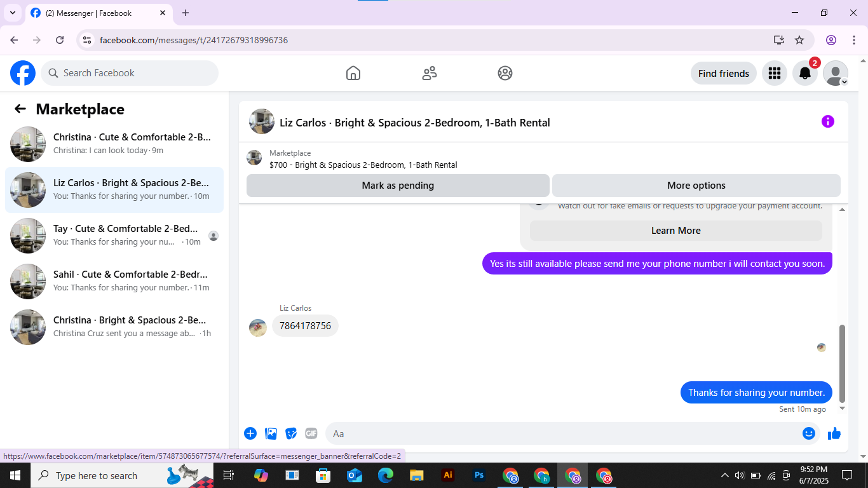Open a new browser tab
Screen dimensions: 868x488
[x=186, y=13]
